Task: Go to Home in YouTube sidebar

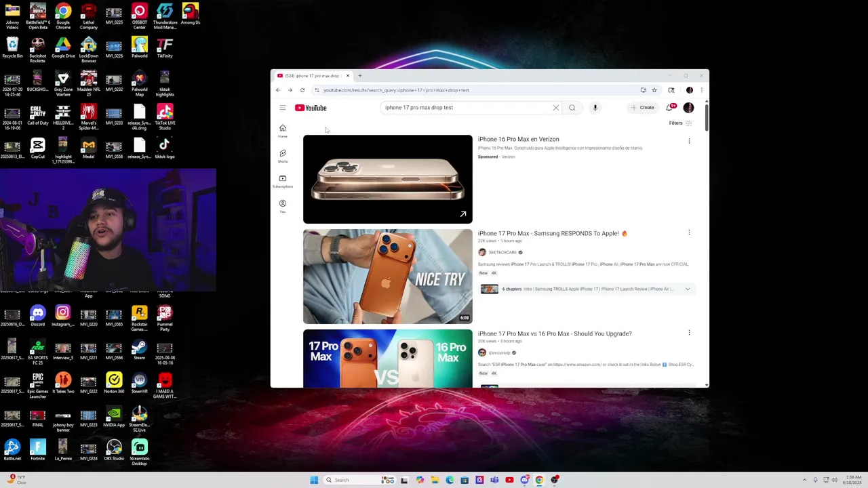Action: pyautogui.click(x=283, y=131)
